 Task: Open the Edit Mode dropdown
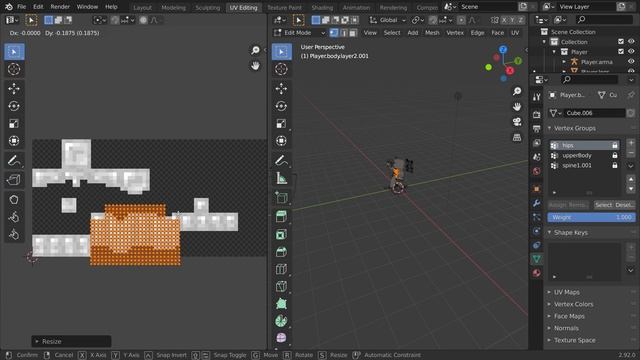point(299,33)
